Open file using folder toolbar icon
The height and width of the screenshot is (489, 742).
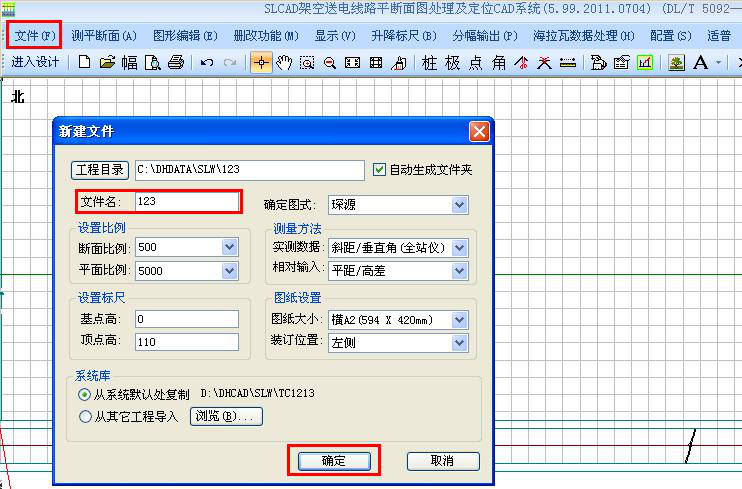(107, 62)
